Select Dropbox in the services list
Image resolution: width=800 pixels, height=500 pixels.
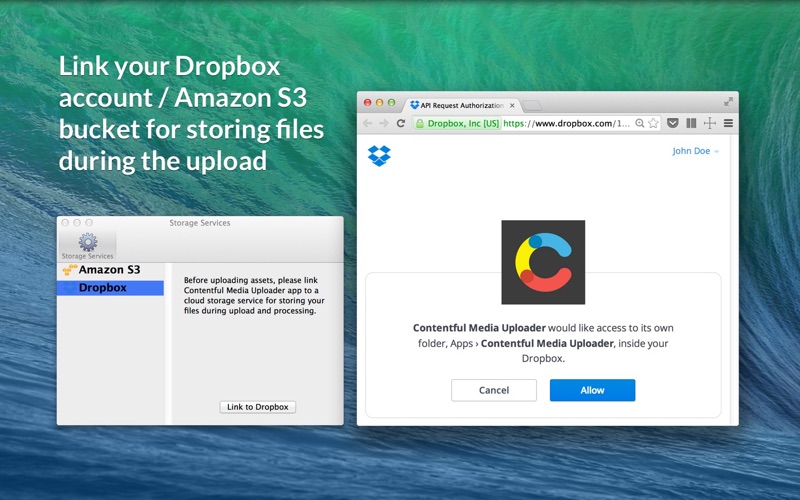pos(110,288)
